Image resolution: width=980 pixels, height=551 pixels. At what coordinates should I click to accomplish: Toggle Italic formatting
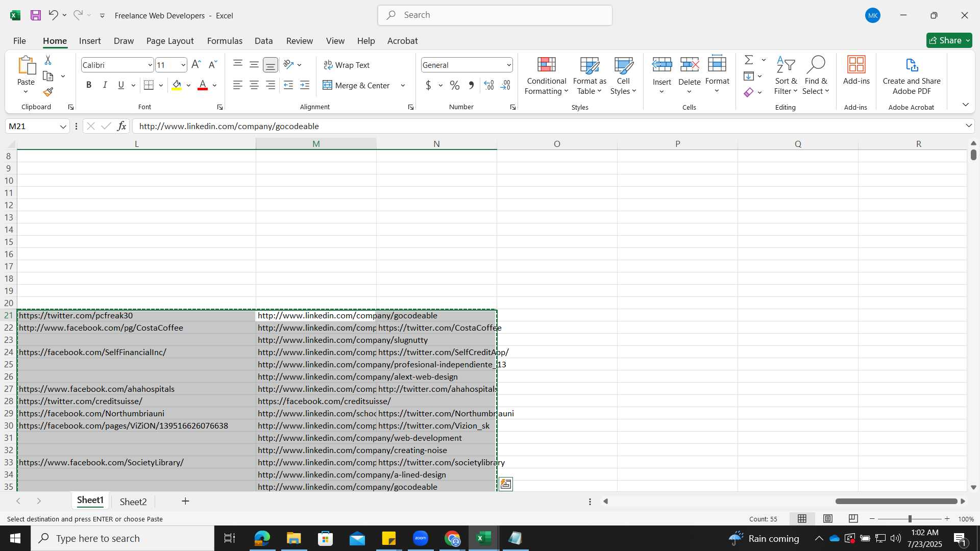tap(105, 85)
